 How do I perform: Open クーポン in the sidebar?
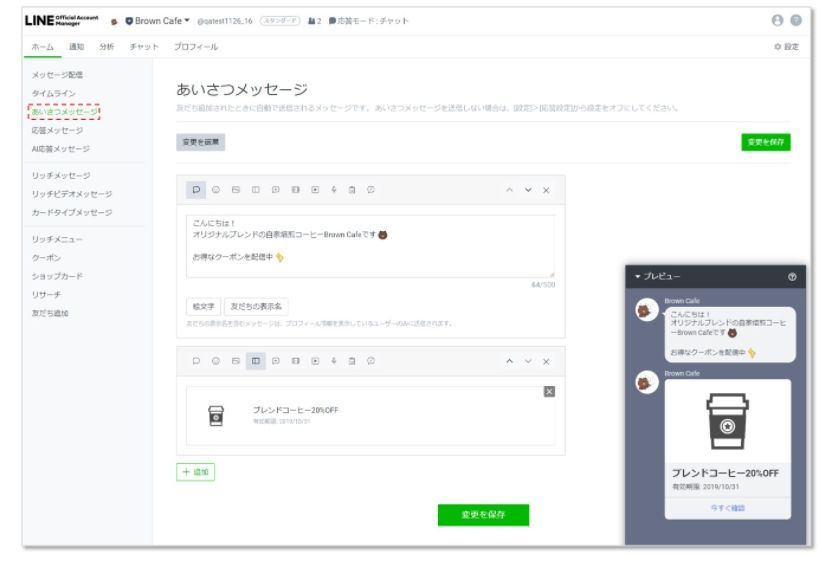[46, 258]
